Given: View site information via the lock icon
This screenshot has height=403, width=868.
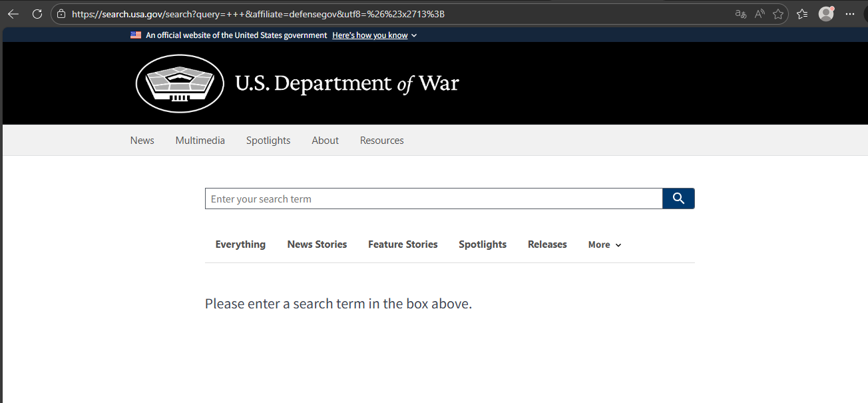Looking at the screenshot, I should (x=61, y=14).
